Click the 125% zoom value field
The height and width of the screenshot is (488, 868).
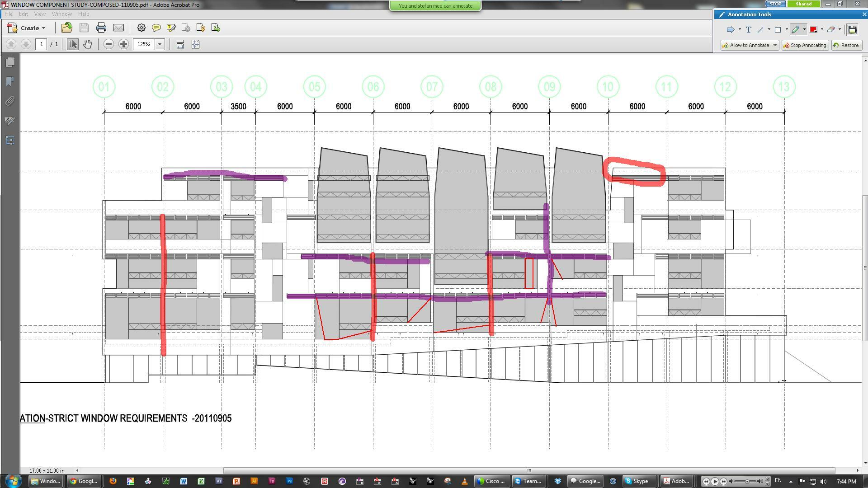tap(144, 44)
